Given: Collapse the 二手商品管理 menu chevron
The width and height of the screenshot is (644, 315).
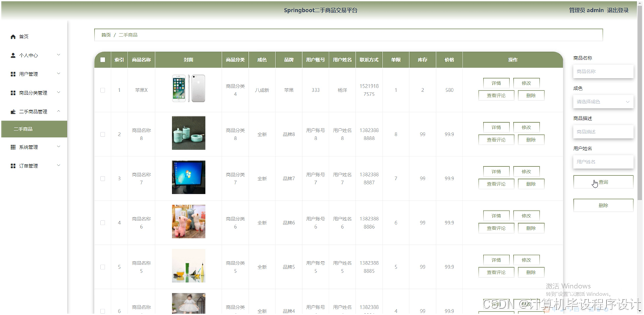Looking at the screenshot, I should pos(58,111).
